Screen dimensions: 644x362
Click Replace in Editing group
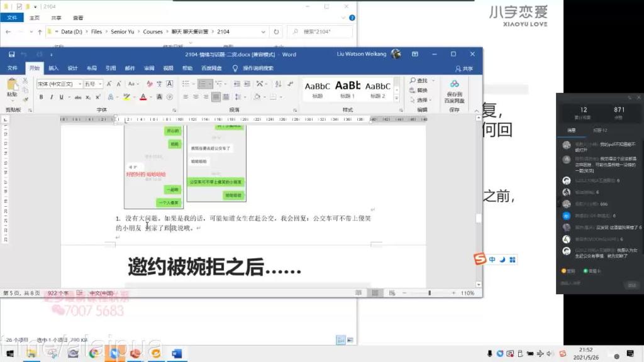pos(419,90)
